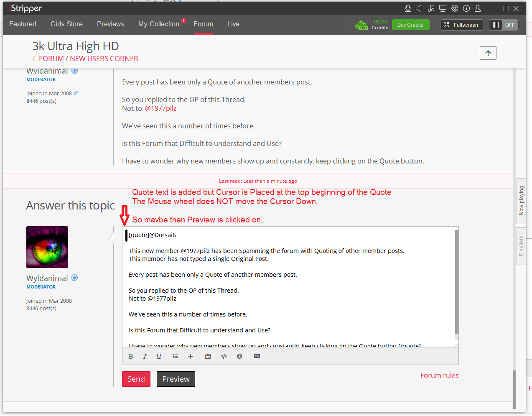Open the info icon in title bar
This screenshot has width=532, height=416.
466,8
